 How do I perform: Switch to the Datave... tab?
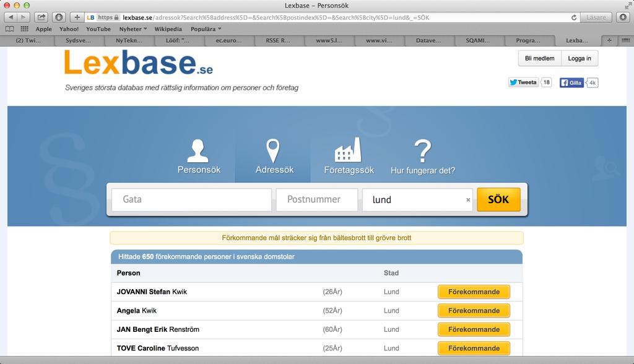(428, 40)
